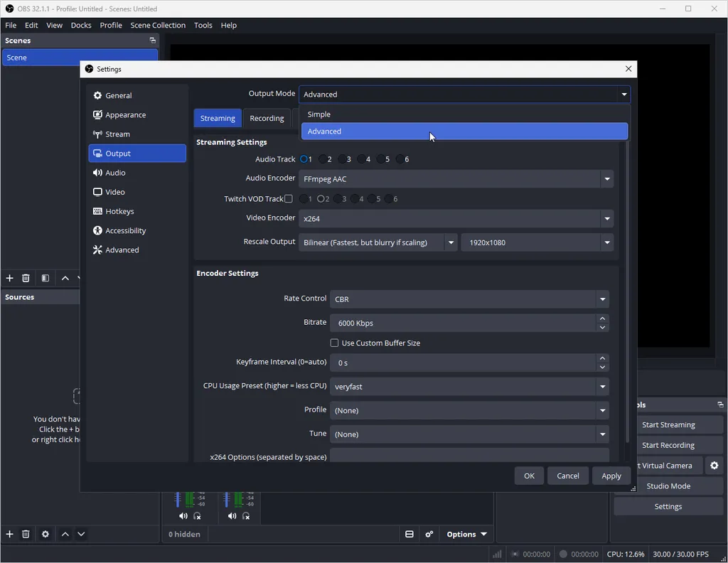Switch mixer to vertical layout icon
Screen dimensions: 728x563
click(x=409, y=534)
